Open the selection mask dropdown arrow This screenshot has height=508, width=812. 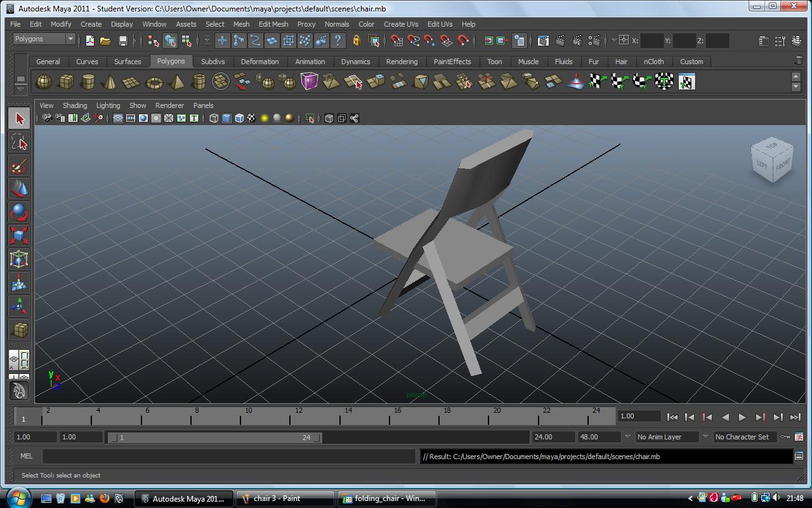point(207,41)
